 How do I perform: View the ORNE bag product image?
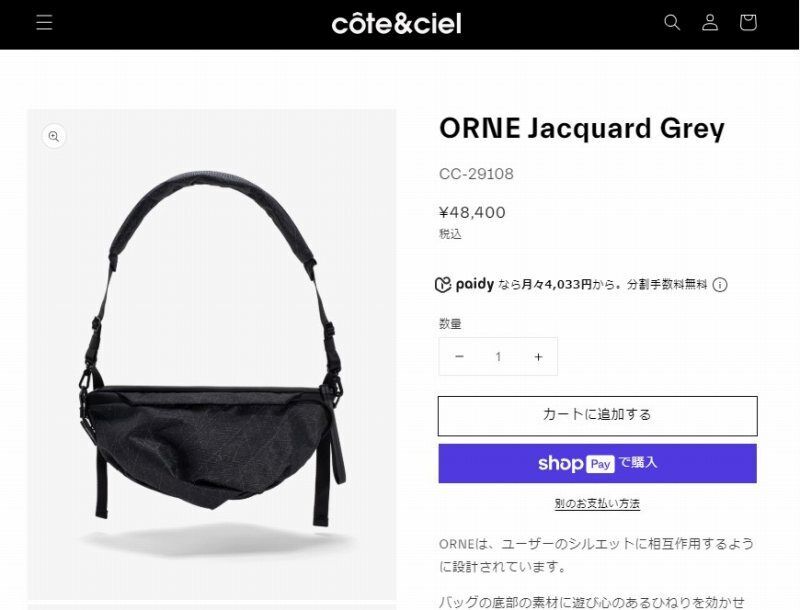[212, 354]
